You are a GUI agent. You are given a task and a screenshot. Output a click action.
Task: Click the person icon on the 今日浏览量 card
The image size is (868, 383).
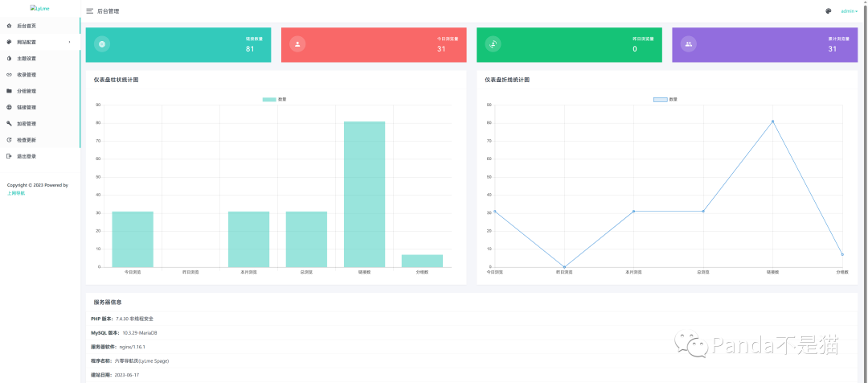coord(297,44)
